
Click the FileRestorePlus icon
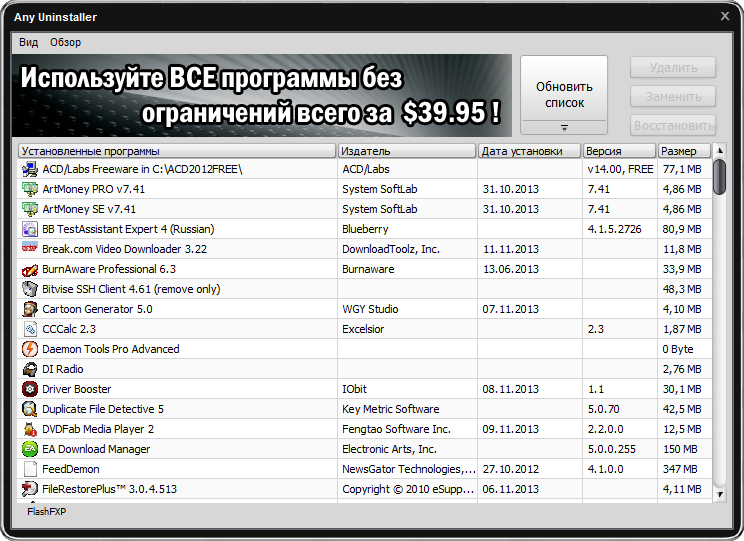(30, 489)
